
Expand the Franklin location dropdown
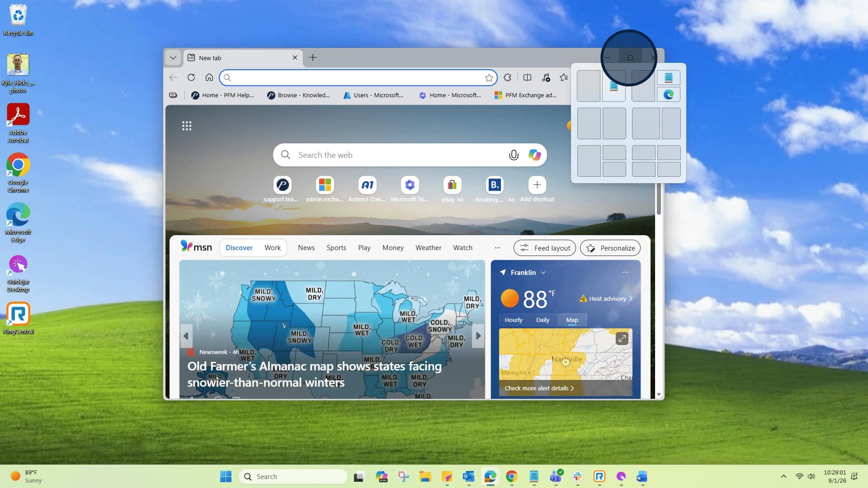point(543,273)
